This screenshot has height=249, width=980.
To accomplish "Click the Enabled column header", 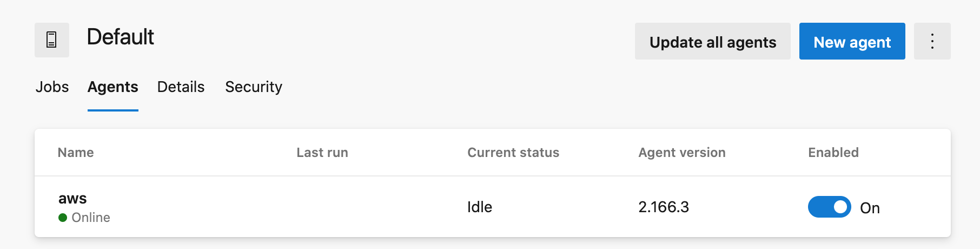I will click(833, 153).
